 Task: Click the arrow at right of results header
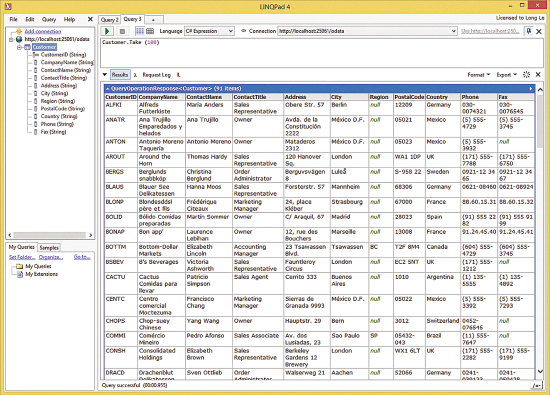531,89
